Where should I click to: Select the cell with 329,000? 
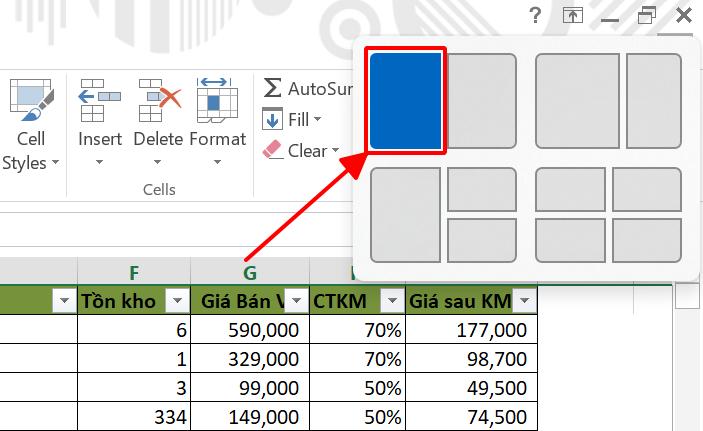click(x=250, y=358)
